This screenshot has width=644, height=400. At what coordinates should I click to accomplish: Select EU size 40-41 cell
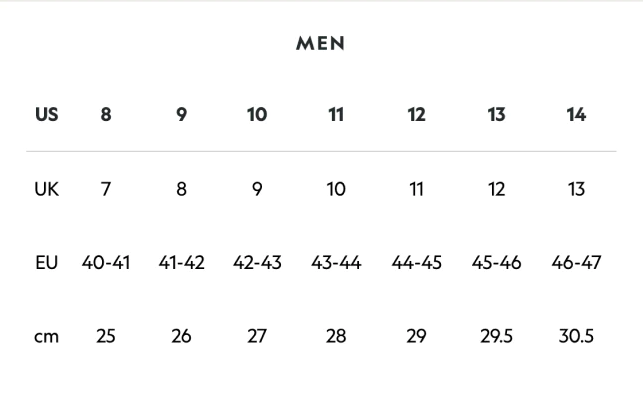(106, 263)
